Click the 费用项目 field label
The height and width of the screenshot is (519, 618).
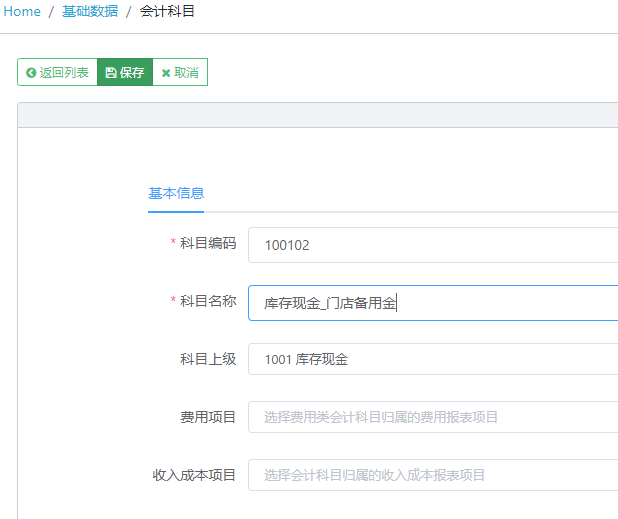208,417
